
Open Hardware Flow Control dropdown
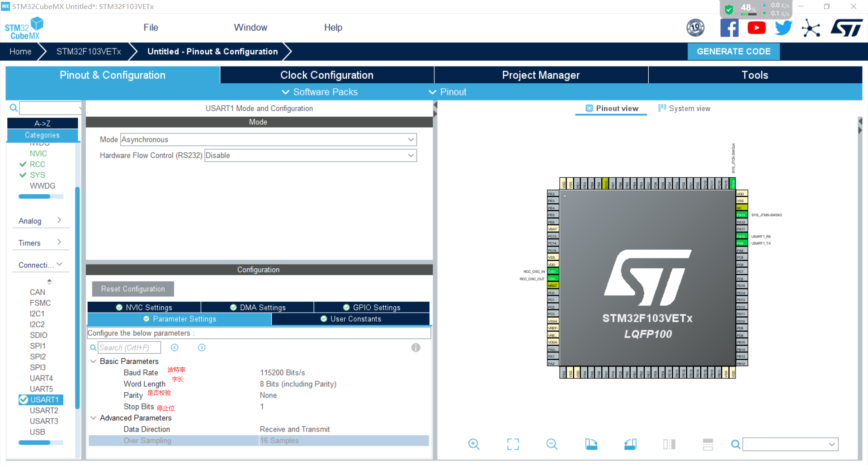(311, 155)
